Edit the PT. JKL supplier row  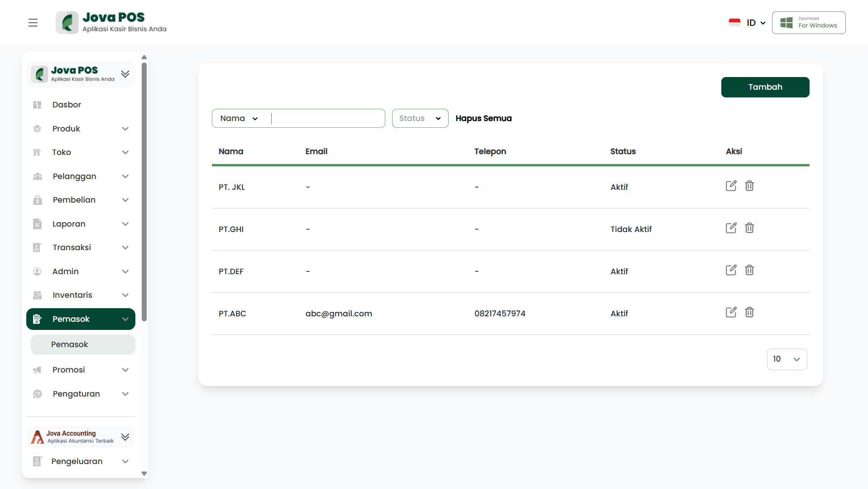pos(731,186)
